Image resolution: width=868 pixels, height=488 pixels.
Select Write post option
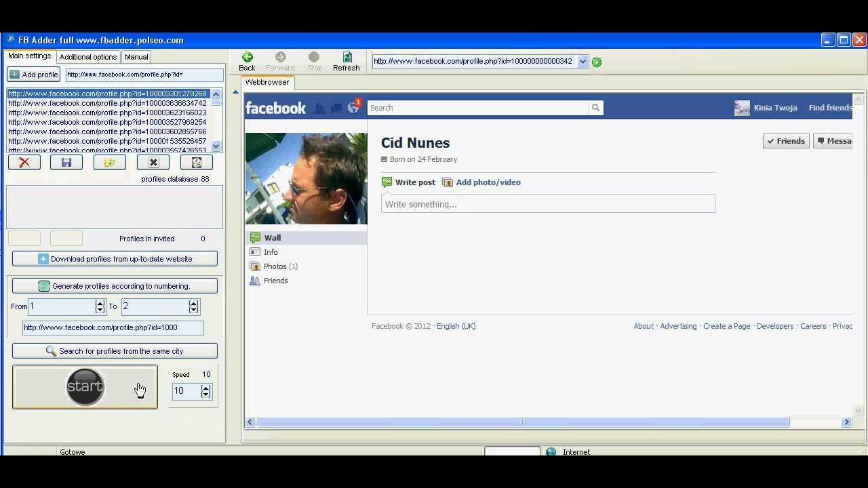[x=408, y=182]
